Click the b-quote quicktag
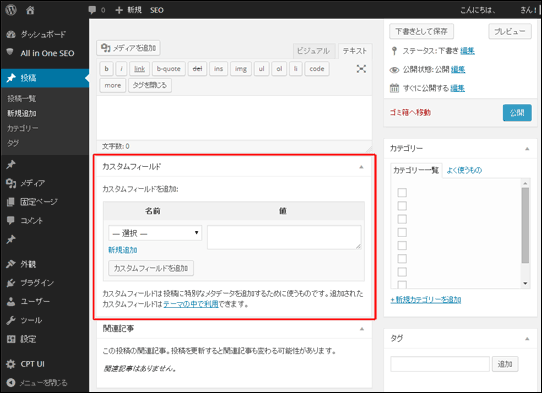The height and width of the screenshot is (393, 542). [x=168, y=69]
